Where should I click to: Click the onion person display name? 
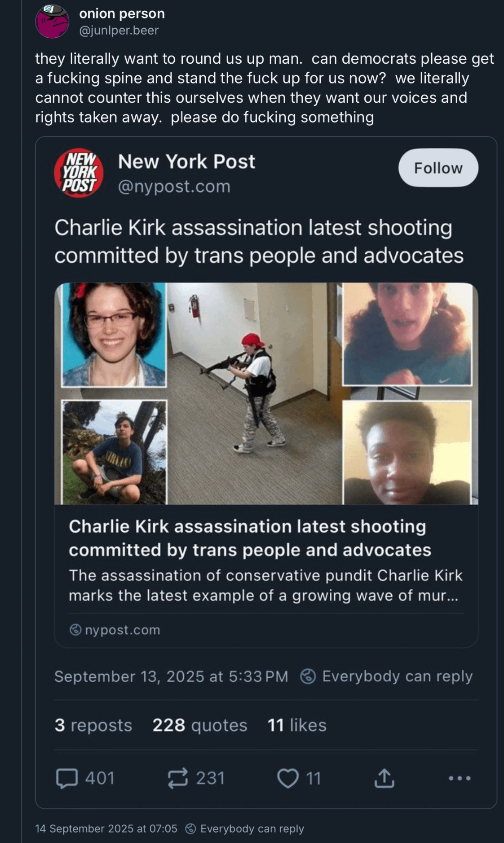pyautogui.click(x=122, y=14)
